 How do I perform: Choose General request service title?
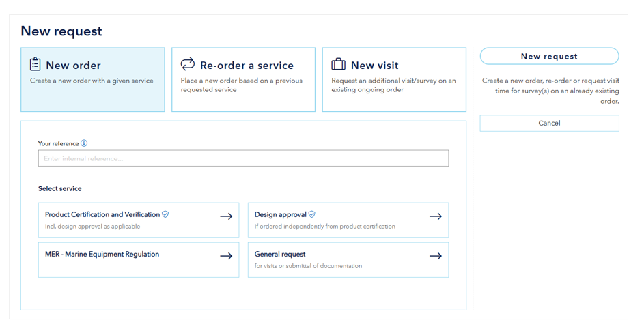tap(280, 254)
